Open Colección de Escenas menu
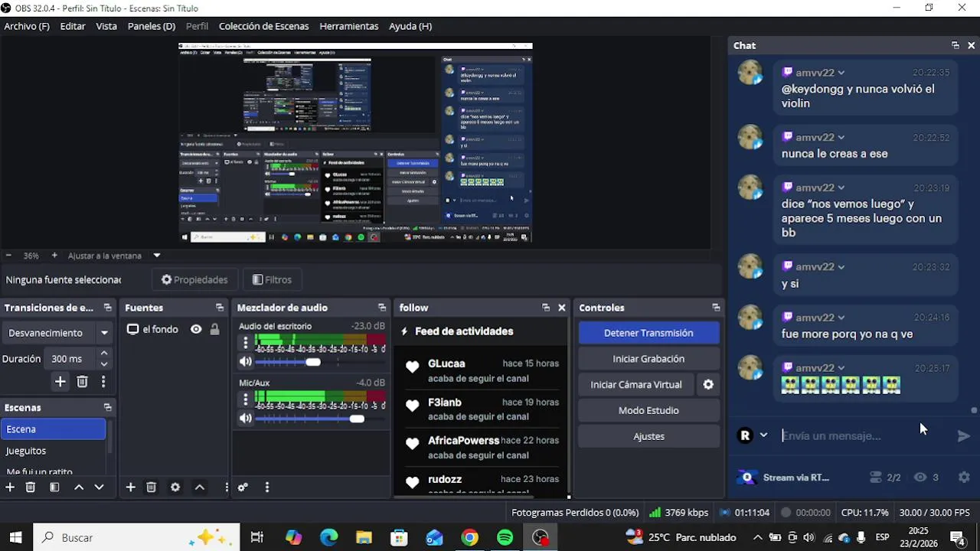 click(x=263, y=26)
